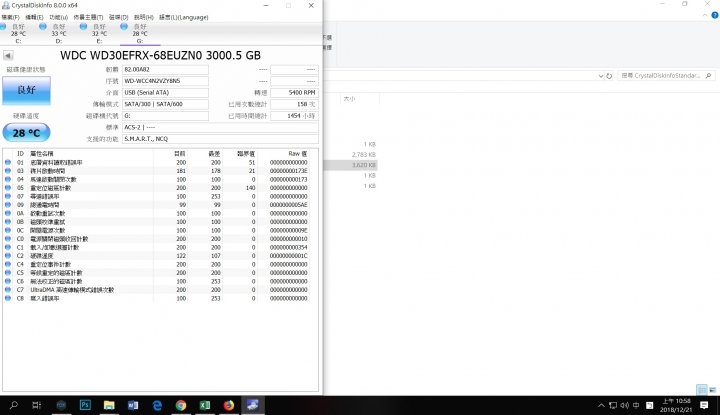Collapse the Explorer ribbon chevron
The image size is (720, 415).
[x=705, y=15]
